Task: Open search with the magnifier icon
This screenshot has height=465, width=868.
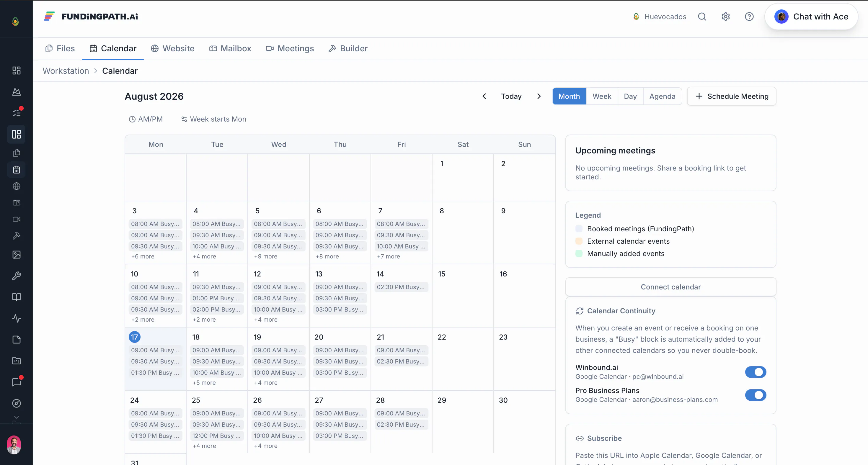Action: point(702,17)
